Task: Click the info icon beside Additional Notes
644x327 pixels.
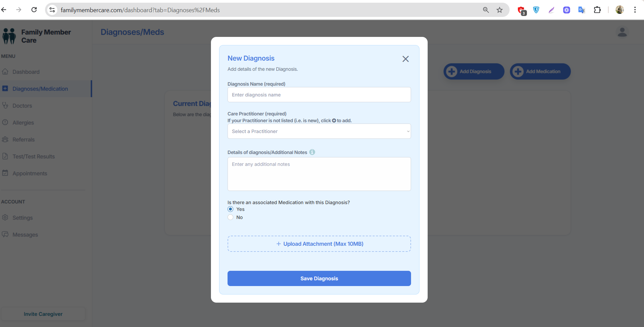Action: (312, 152)
